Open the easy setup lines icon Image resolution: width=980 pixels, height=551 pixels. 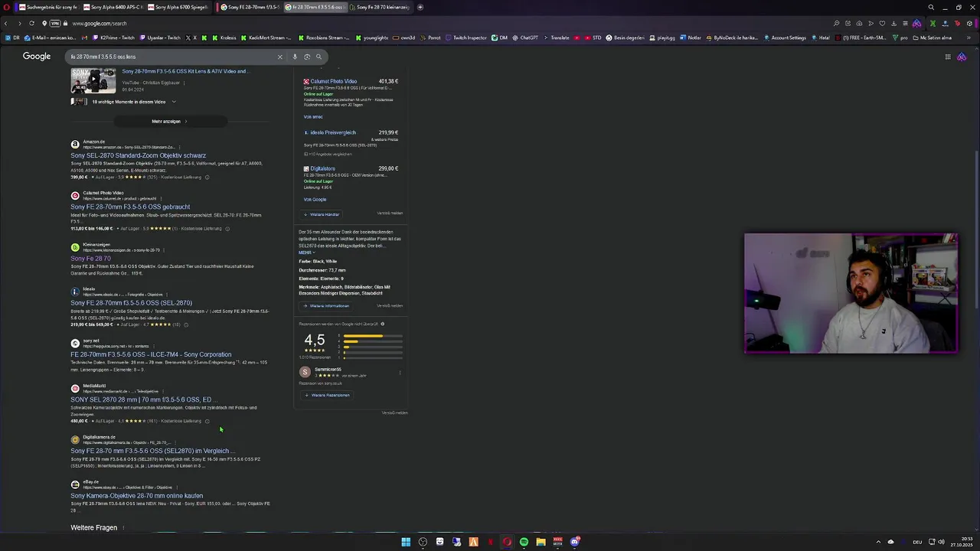click(905, 23)
